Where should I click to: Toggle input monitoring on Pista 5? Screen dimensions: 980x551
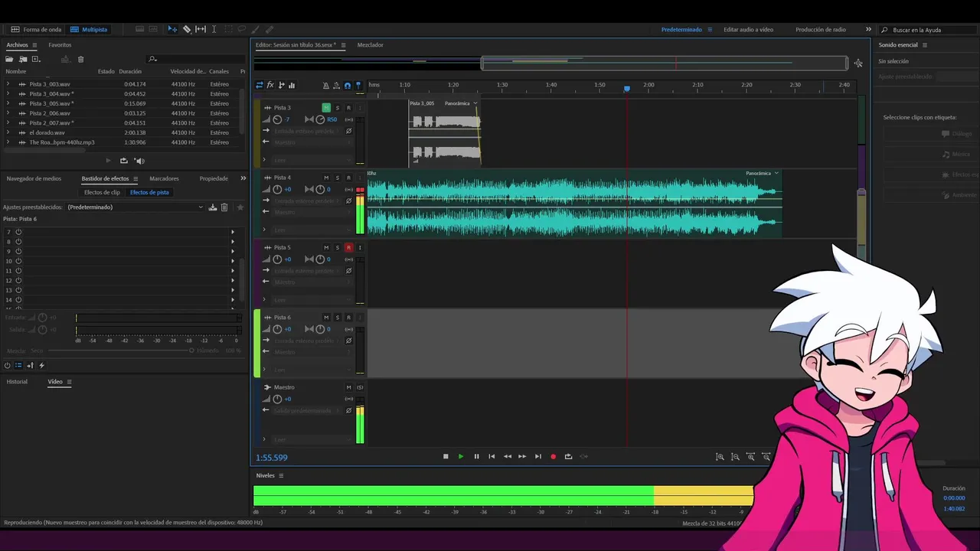pos(360,247)
